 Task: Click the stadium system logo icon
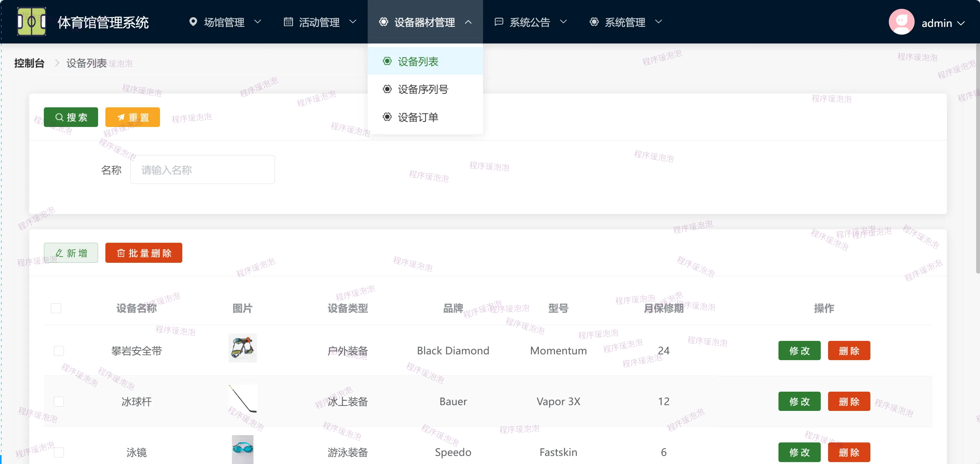click(x=32, y=22)
